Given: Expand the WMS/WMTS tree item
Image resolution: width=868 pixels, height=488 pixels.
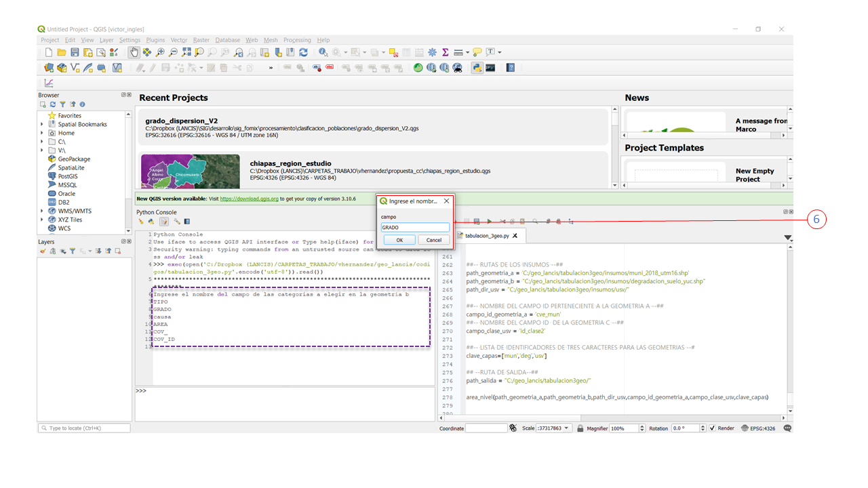Looking at the screenshot, I should coord(42,211).
